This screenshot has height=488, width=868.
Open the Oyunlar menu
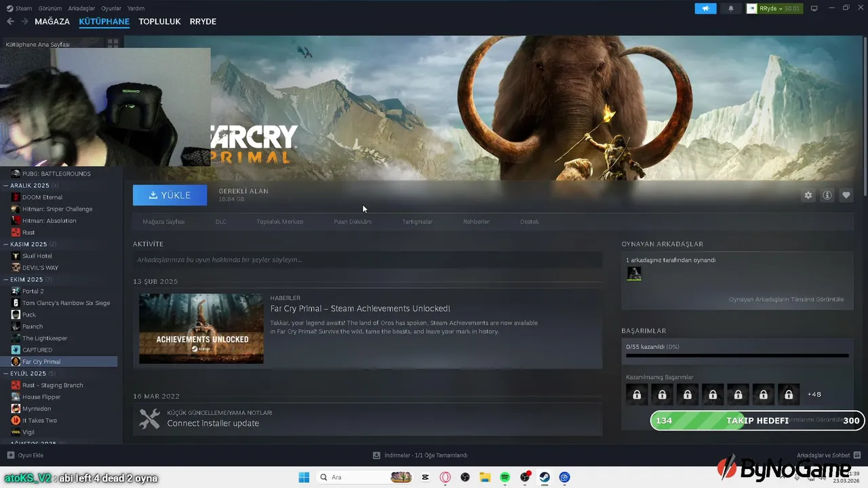click(111, 8)
